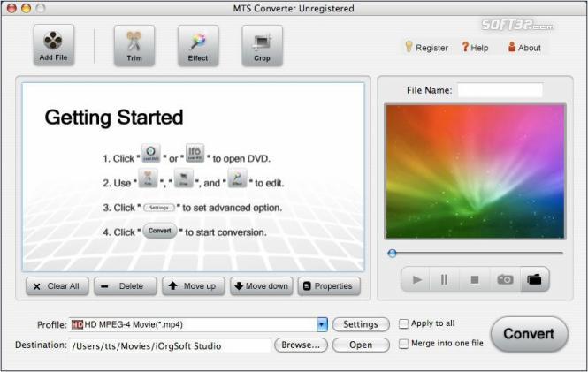588x372 pixels.
Task: Click the Move down button
Action: pos(262,286)
